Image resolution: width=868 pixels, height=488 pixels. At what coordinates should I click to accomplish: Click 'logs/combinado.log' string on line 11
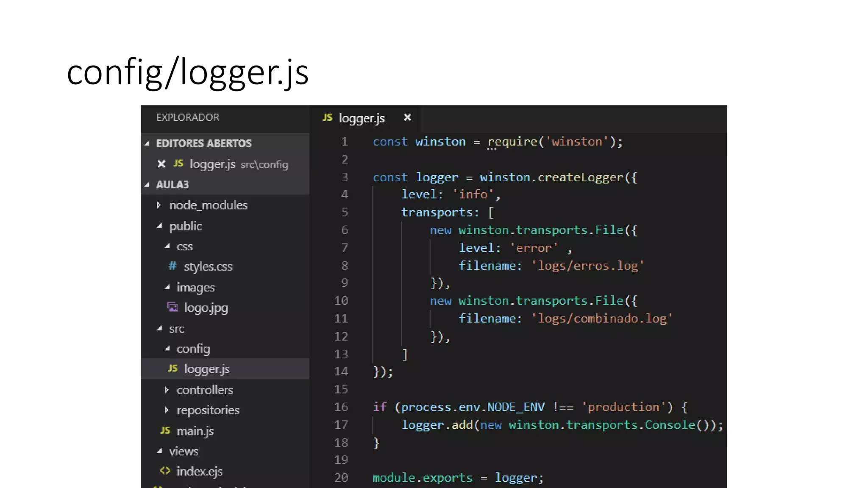coord(602,319)
